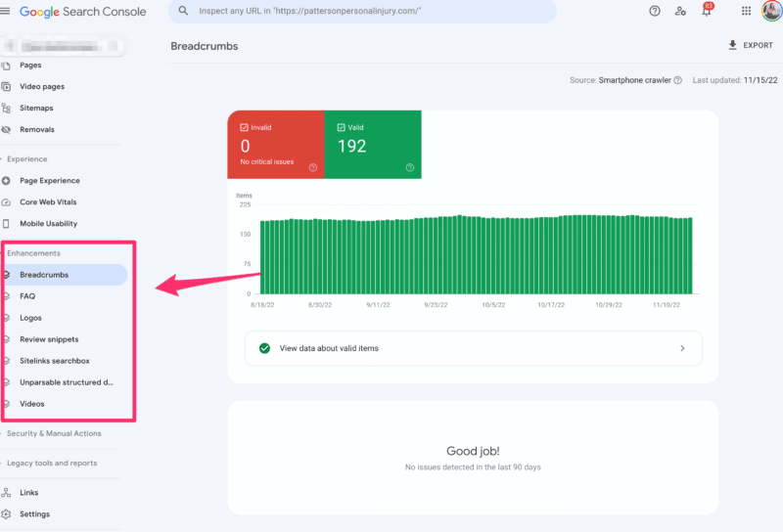The height and width of the screenshot is (532, 783).
Task: Click the help icon in the Invalid card
Action: [x=313, y=167]
